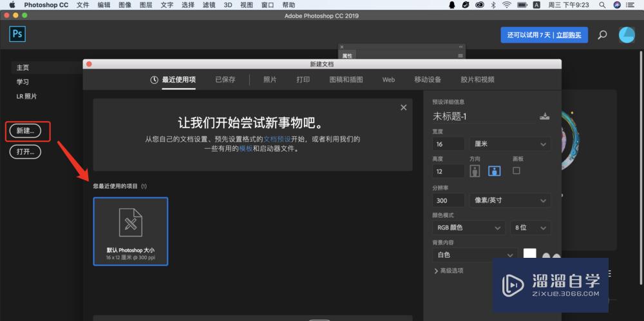Image resolution: width=644 pixels, height=321 pixels.
Task: Switch to 打印 tab
Action: pos(303,80)
